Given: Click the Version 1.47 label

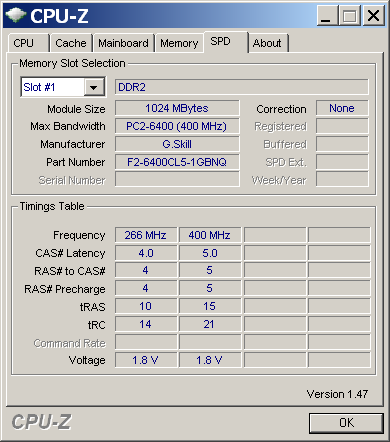Looking at the screenshot, I should [x=337, y=394].
